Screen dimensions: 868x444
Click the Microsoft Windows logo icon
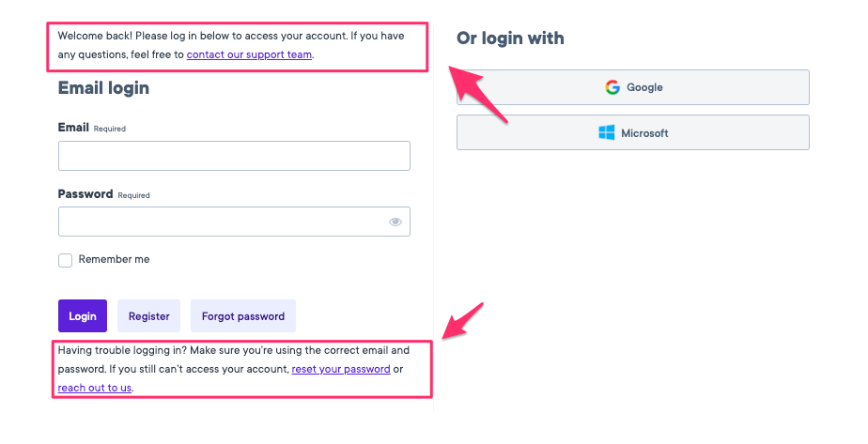(x=607, y=132)
